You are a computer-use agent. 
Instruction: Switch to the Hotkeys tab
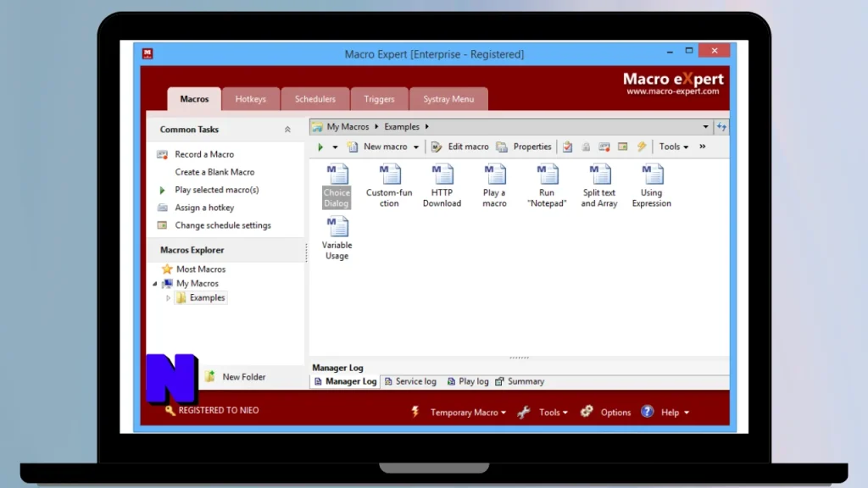251,99
